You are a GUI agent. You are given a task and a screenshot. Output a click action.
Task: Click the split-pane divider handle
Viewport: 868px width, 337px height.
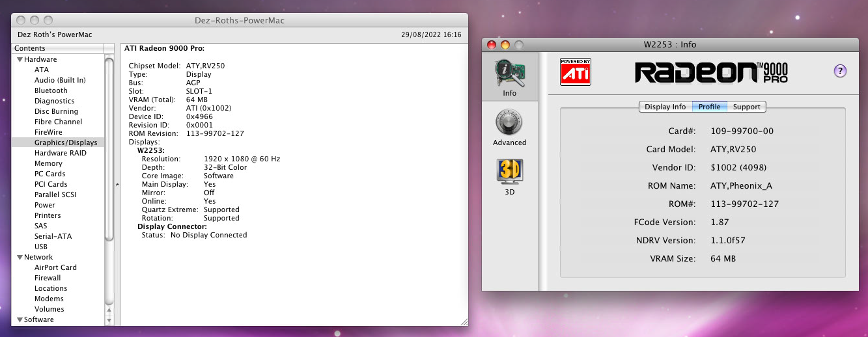click(117, 185)
